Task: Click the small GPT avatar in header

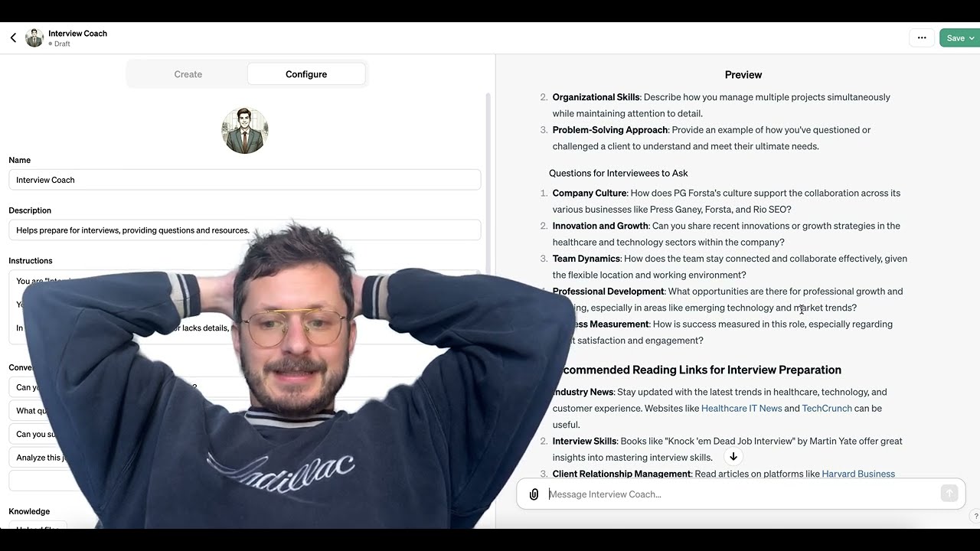Action: pyautogui.click(x=34, y=37)
